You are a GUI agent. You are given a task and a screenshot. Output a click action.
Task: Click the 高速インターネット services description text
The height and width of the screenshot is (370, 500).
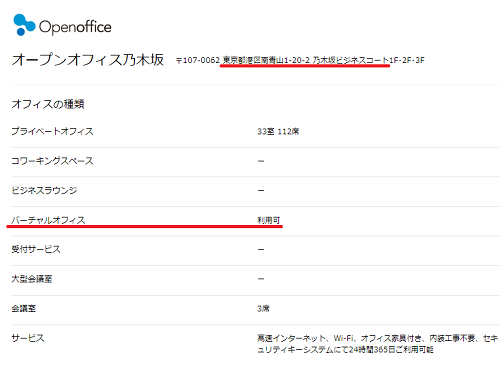378,344
